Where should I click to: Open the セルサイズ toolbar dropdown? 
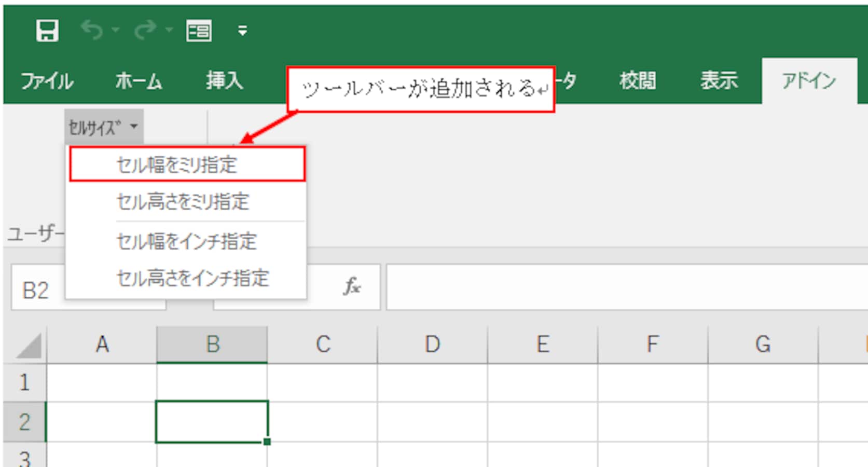click(104, 127)
